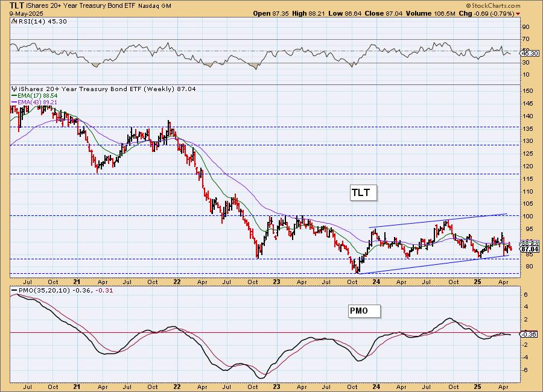This screenshot has height=392, width=543.
Task: Click the -6 level on the PMO axis
Action: (526, 370)
